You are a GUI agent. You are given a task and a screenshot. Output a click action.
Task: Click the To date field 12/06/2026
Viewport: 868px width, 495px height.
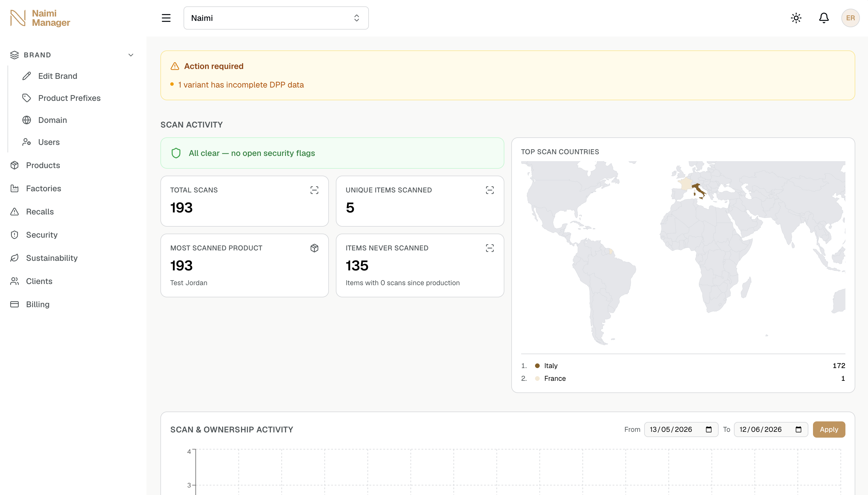[770, 430]
